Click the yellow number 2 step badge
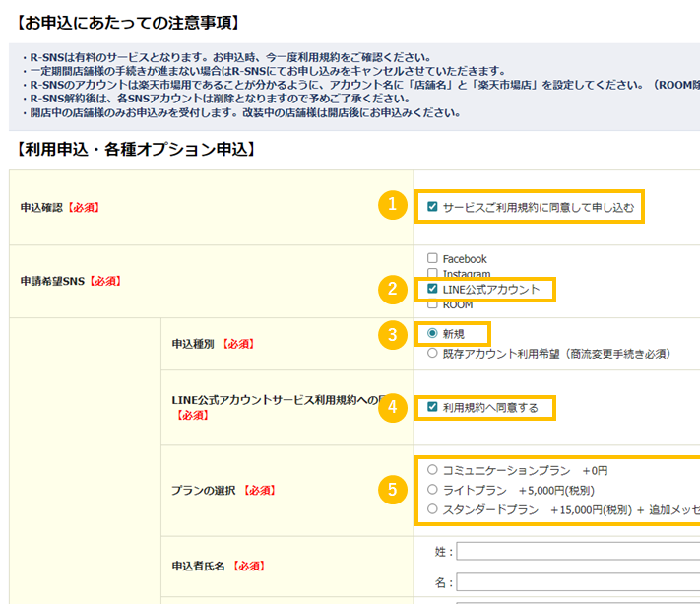 pos(392,289)
